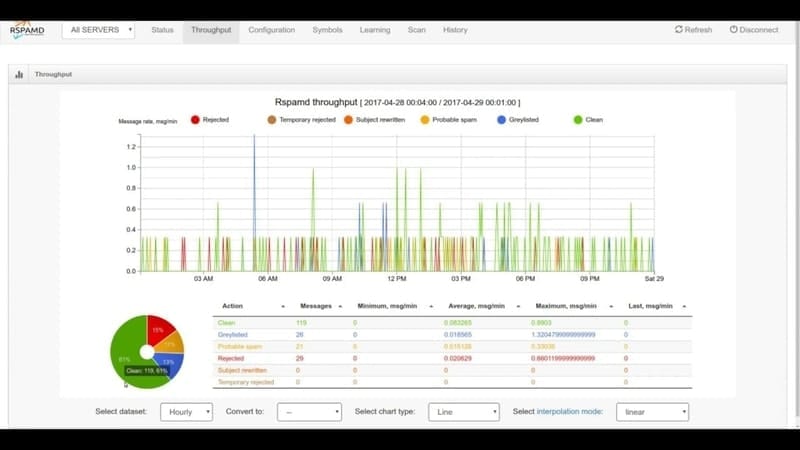The width and height of the screenshot is (800, 450).
Task: Click the Refresh button
Action: [x=693, y=30]
